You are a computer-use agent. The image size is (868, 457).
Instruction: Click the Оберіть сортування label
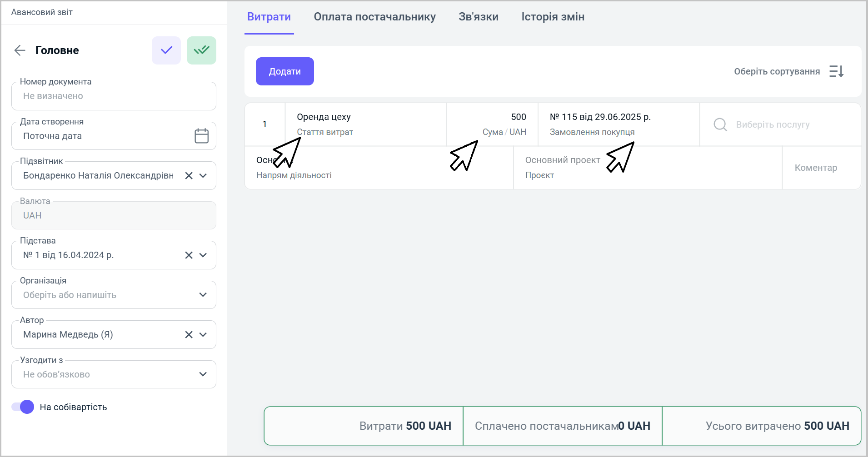tap(777, 71)
